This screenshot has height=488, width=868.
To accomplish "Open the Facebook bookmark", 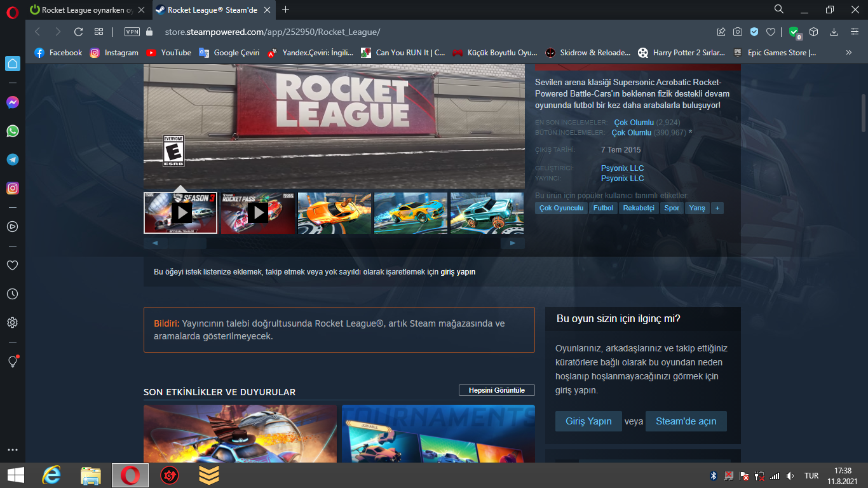I will (58, 53).
